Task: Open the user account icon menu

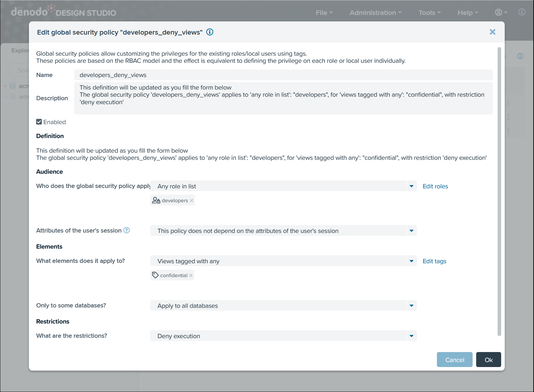Action: pos(501,12)
